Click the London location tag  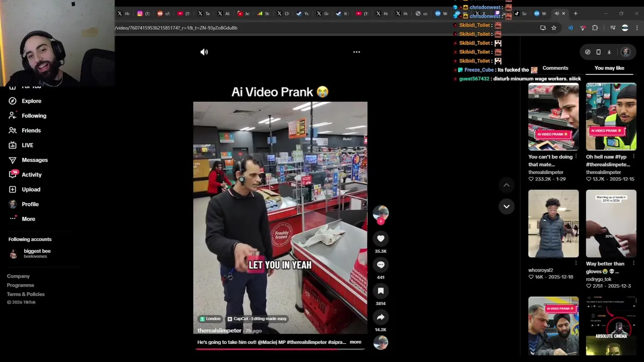click(210, 319)
